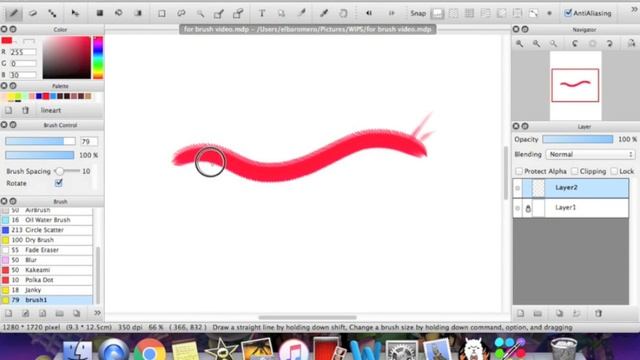This screenshot has height=360, width=640.
Task: Select the Lasso tool
Action: point(181,13)
